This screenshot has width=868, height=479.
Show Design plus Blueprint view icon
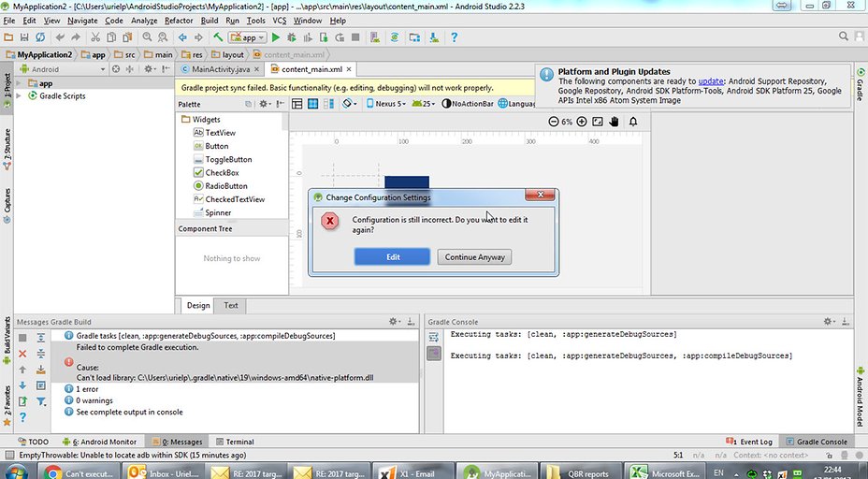pyautogui.click(x=329, y=104)
